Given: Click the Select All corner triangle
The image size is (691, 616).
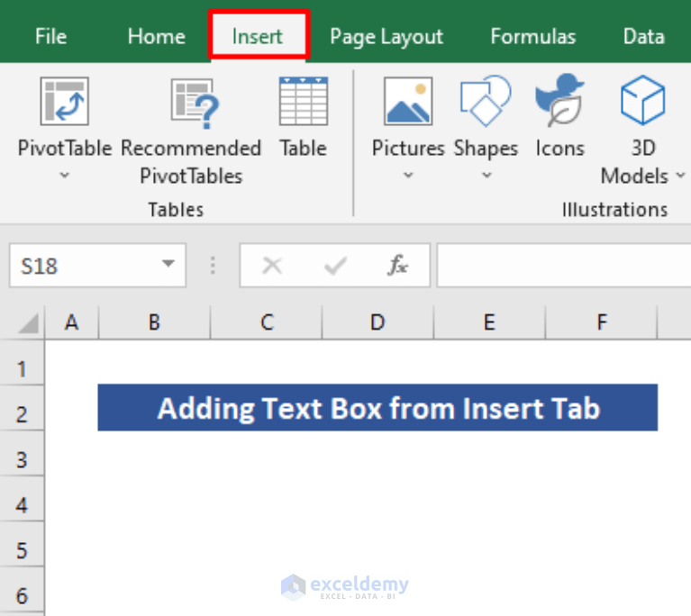Looking at the screenshot, I should point(28,322).
